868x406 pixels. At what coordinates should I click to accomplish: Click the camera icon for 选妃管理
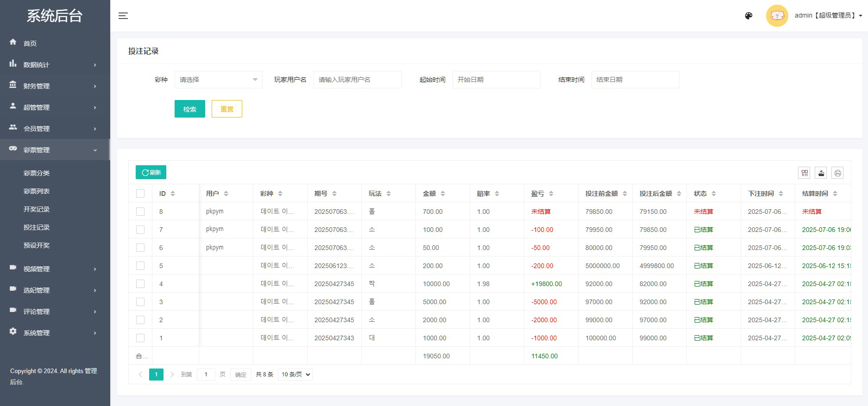[13, 289]
